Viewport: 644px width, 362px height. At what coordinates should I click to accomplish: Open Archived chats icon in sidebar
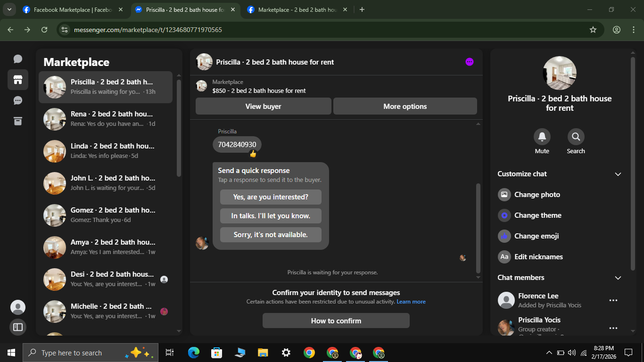18,121
